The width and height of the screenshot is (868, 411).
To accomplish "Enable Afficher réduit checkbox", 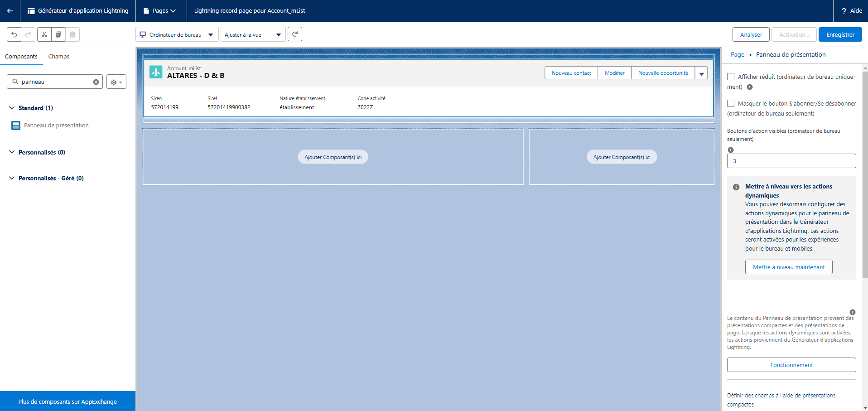I will (731, 77).
